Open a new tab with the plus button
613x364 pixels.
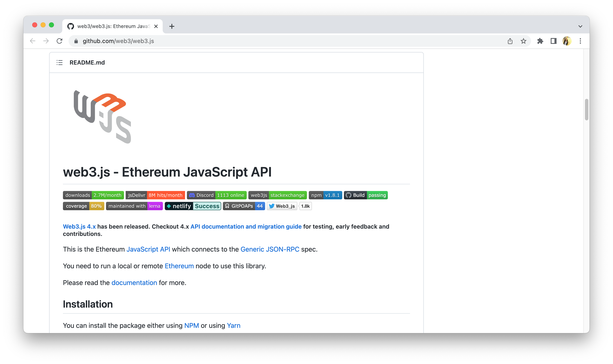(x=172, y=26)
